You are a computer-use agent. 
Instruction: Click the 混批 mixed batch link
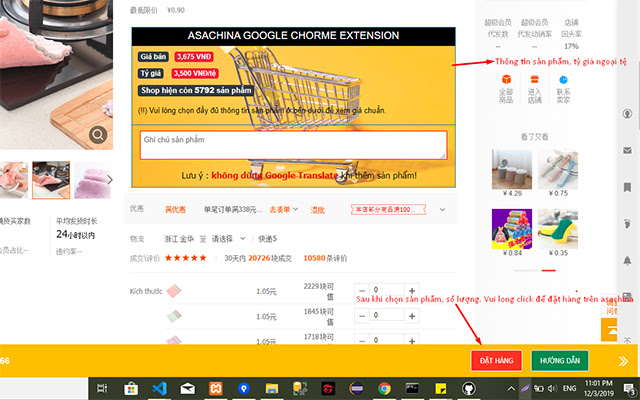[318, 210]
